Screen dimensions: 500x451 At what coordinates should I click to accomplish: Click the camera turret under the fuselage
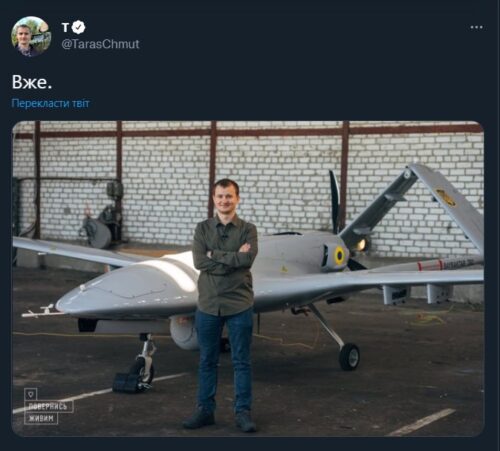pyautogui.click(x=184, y=333)
